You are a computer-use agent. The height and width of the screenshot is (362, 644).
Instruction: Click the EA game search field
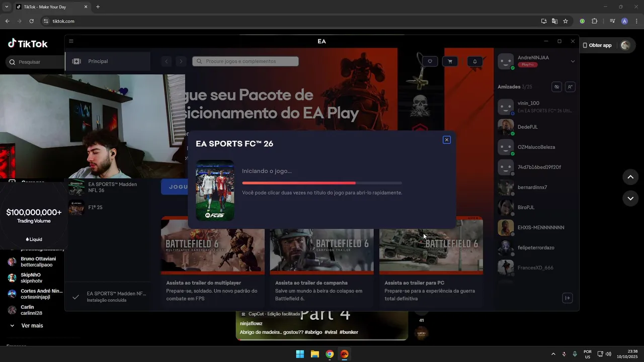pyautogui.click(x=246, y=61)
